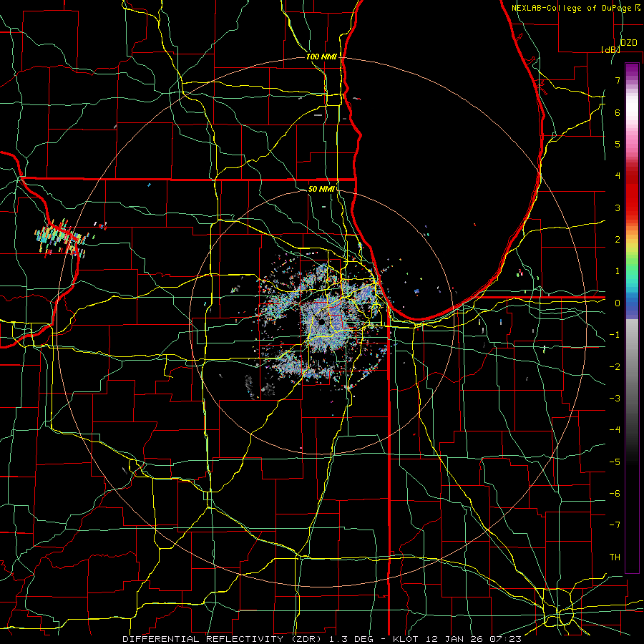Click the DZD product label
The image size is (644, 644).
(x=628, y=43)
